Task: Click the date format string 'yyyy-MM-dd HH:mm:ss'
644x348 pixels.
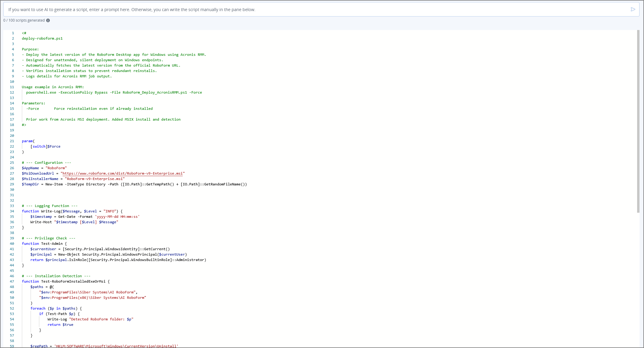Action: (x=117, y=217)
